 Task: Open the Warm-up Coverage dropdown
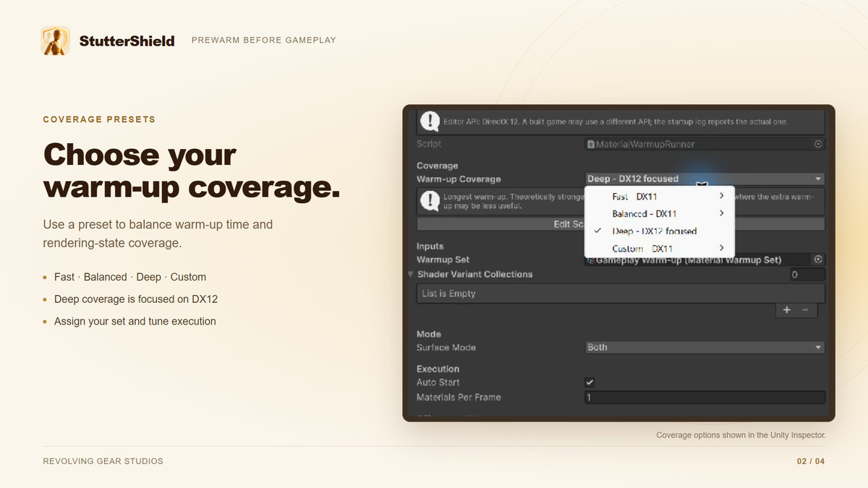(705, 179)
